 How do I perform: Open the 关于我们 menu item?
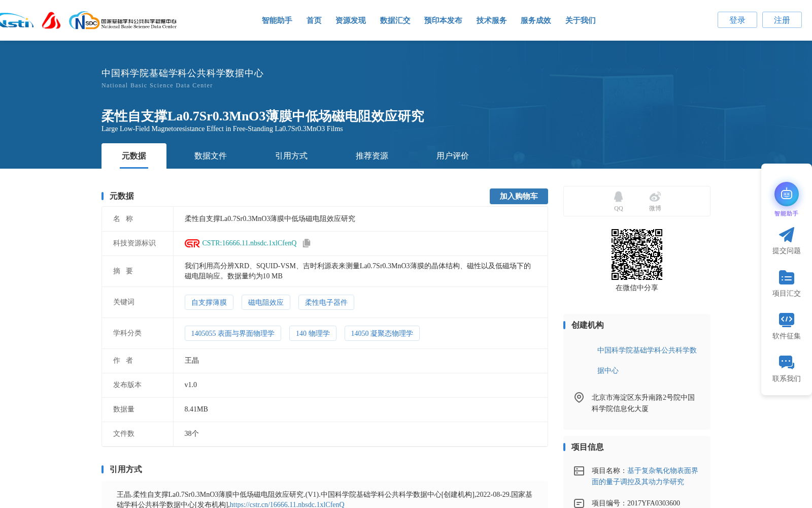580,20
